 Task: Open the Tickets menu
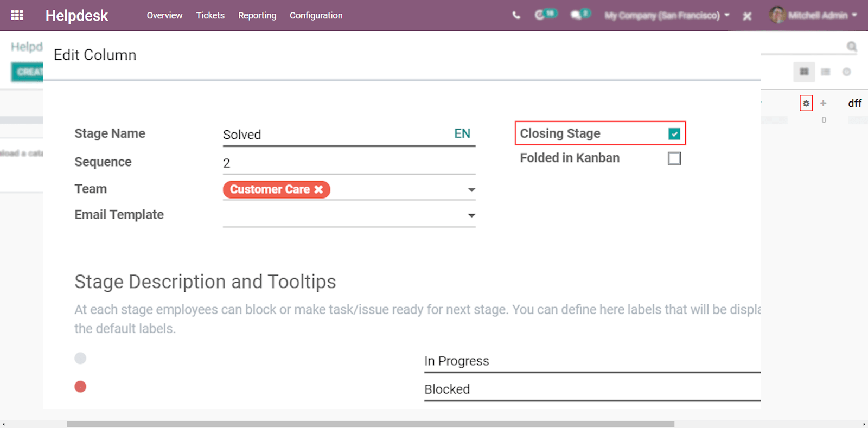[210, 15]
